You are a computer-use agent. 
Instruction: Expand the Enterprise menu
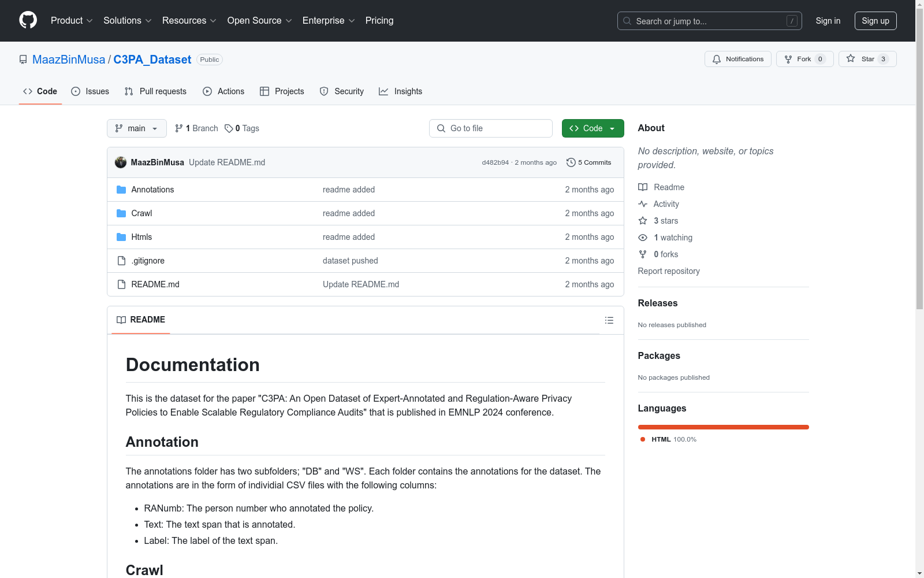329,20
